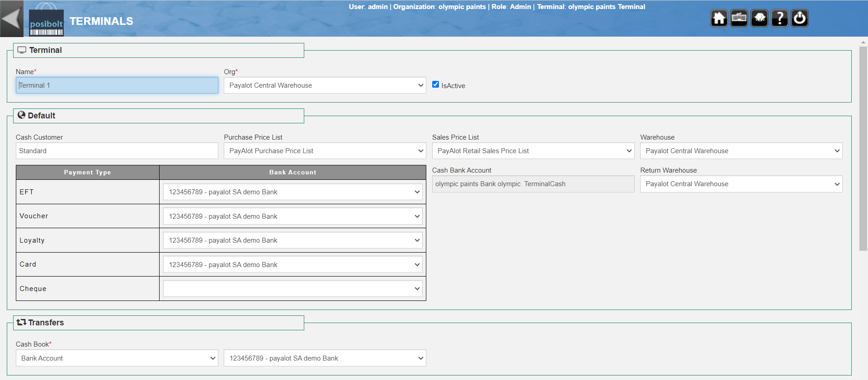Click the logout power icon

point(800,19)
